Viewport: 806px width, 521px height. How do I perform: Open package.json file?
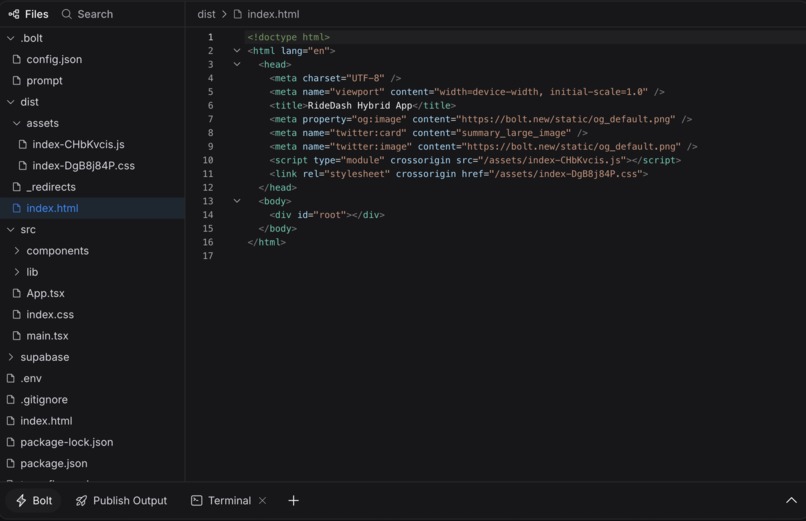click(x=93, y=463)
